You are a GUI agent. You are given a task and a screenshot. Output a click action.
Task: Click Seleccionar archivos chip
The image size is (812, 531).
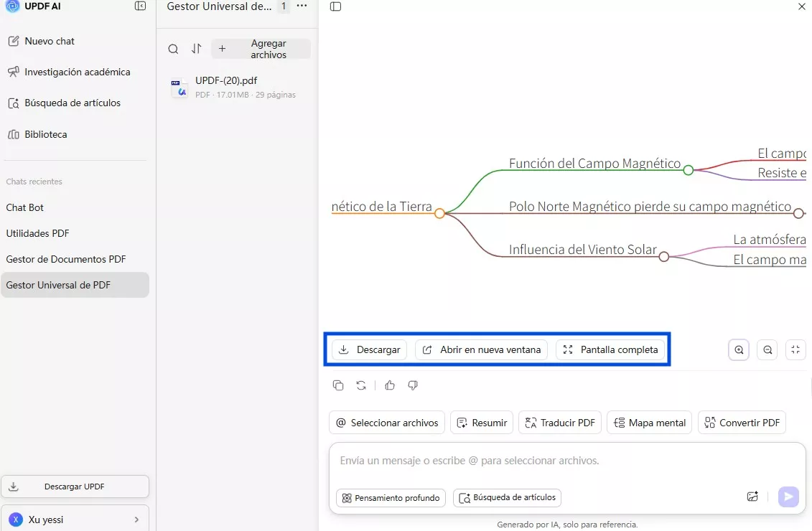point(387,423)
